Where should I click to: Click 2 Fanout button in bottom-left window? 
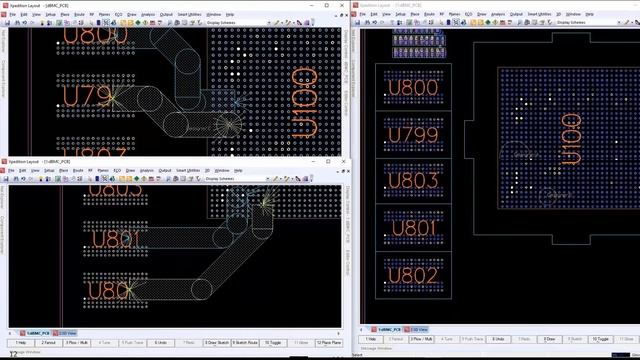[x=49, y=343]
